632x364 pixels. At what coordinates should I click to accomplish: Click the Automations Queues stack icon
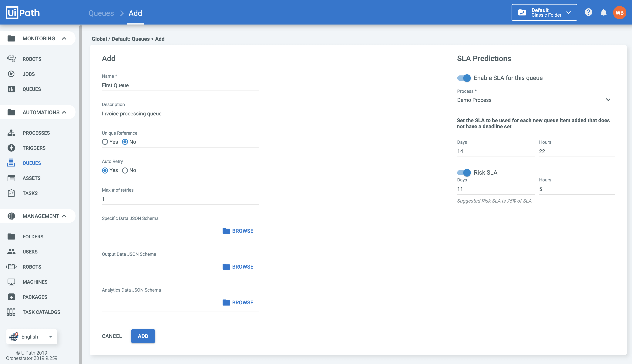(11, 163)
